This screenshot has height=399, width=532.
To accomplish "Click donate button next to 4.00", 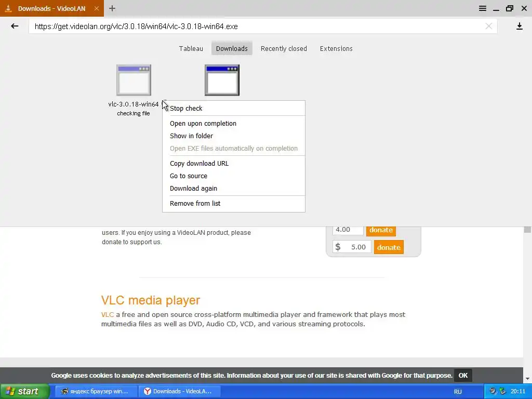I will click(x=381, y=230).
